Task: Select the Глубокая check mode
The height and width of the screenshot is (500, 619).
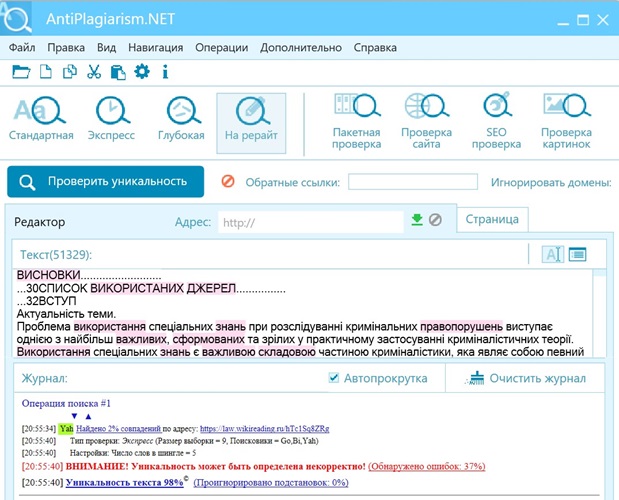Action: click(x=181, y=119)
